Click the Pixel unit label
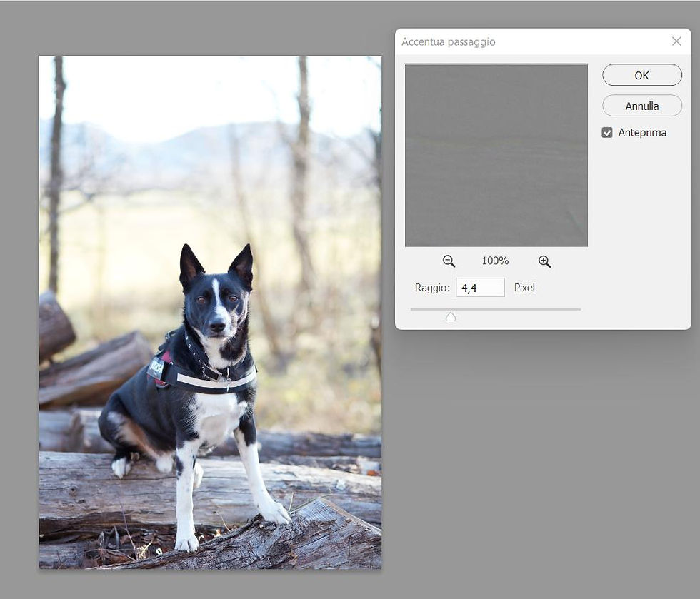The image size is (700, 599). pyautogui.click(x=524, y=288)
